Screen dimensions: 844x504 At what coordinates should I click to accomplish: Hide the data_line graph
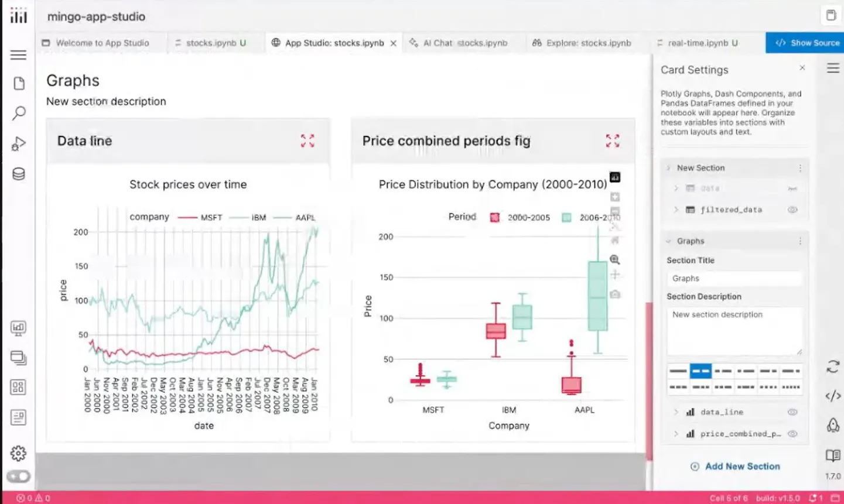click(792, 412)
